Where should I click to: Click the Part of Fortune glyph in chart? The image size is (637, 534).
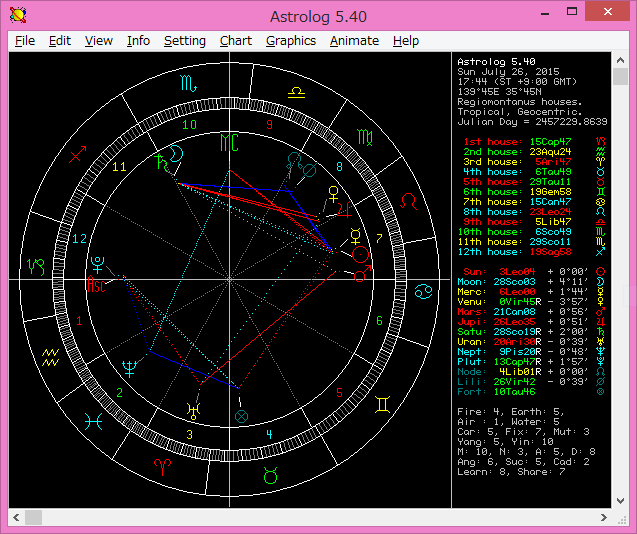(x=241, y=416)
